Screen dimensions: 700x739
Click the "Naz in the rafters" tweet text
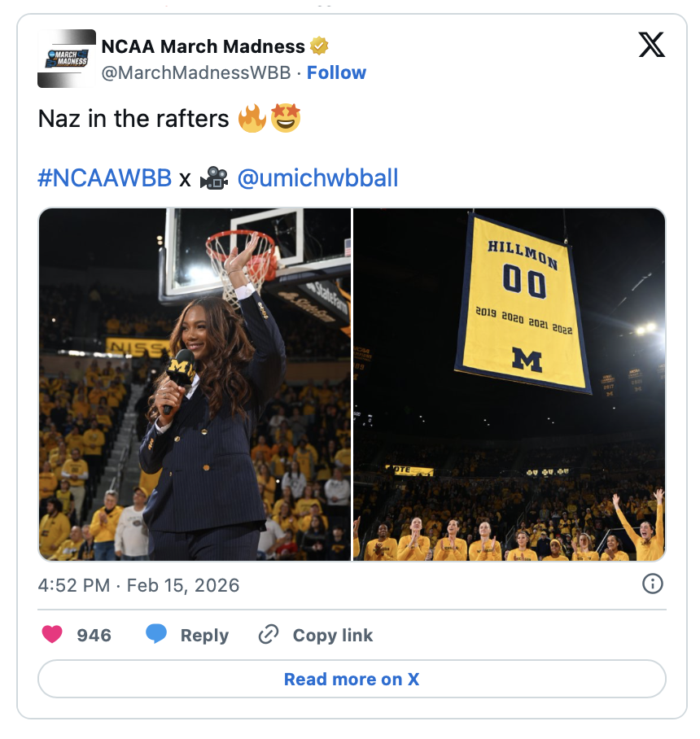click(x=133, y=119)
